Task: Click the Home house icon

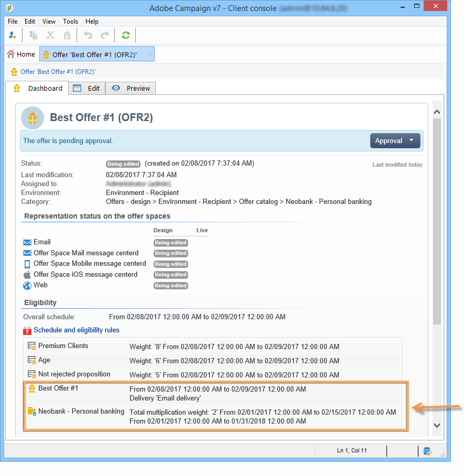Action: 10,54
